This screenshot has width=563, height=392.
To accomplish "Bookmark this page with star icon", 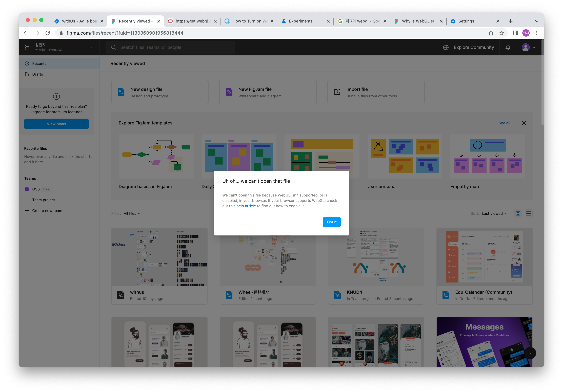I will pyautogui.click(x=502, y=33).
